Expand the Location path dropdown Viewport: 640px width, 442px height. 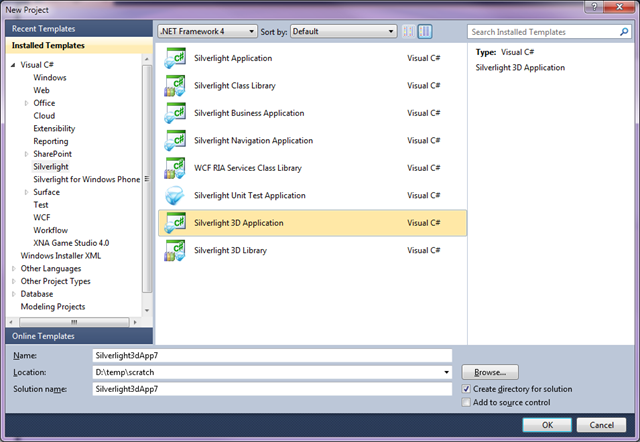pyautogui.click(x=445, y=372)
